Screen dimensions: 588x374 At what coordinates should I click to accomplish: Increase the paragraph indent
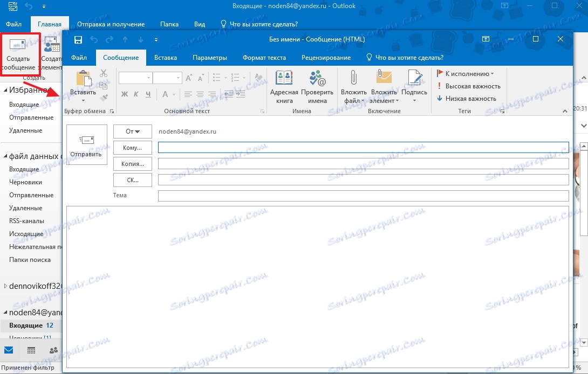(x=241, y=94)
